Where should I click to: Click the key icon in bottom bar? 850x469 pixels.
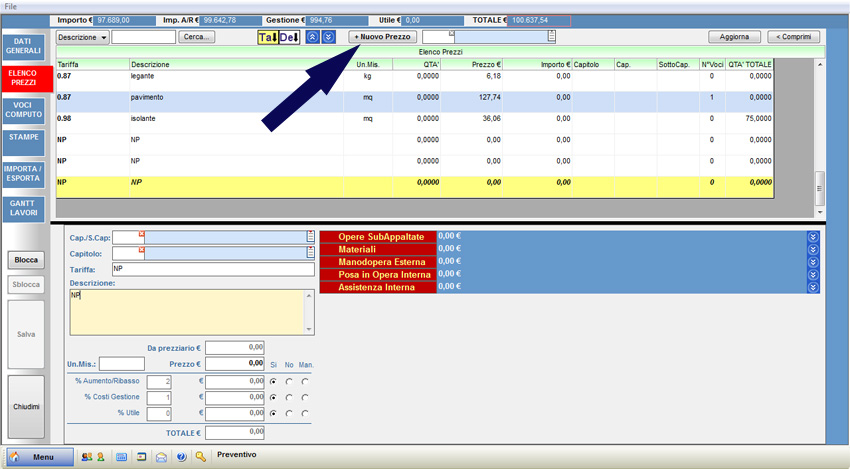click(201, 456)
